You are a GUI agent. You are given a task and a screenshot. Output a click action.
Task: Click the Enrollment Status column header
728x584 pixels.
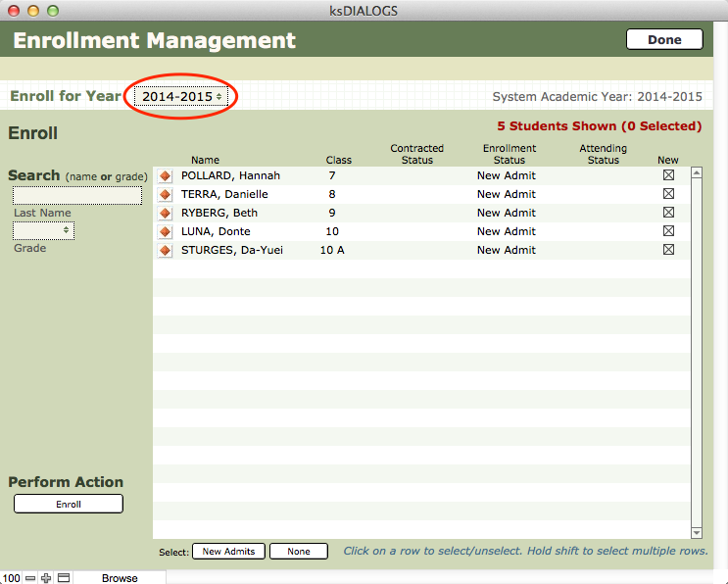(x=510, y=154)
